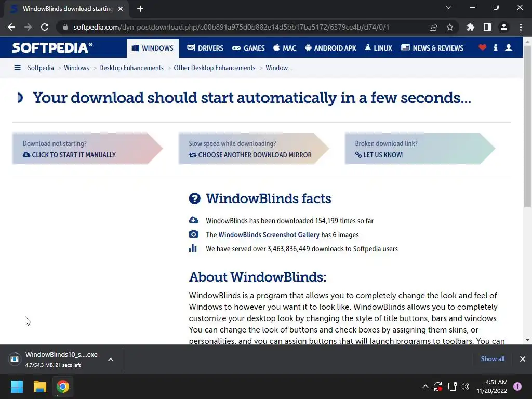The width and height of the screenshot is (532, 399).
Task: Click the cloud download count icon
Action: point(193,220)
